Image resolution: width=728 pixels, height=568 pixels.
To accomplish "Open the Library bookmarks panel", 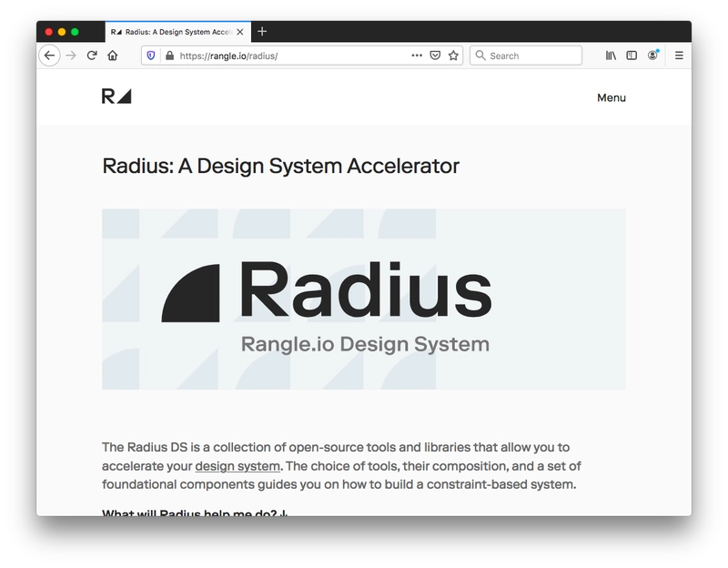I will (611, 56).
